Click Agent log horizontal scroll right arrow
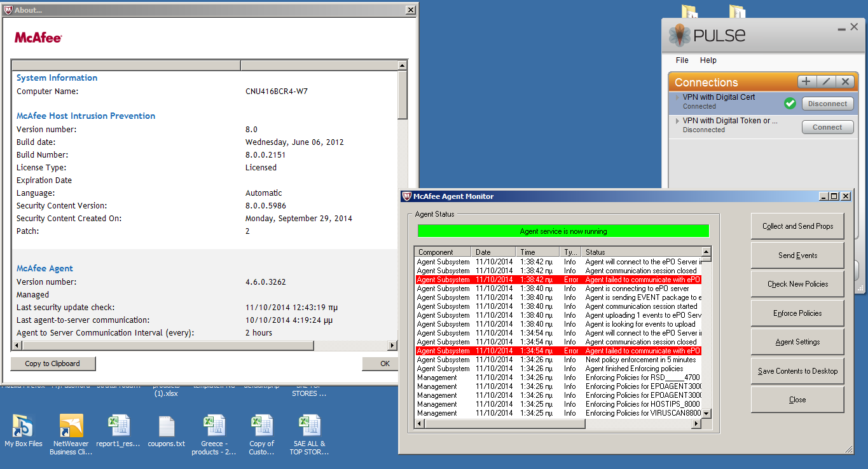 [x=696, y=423]
